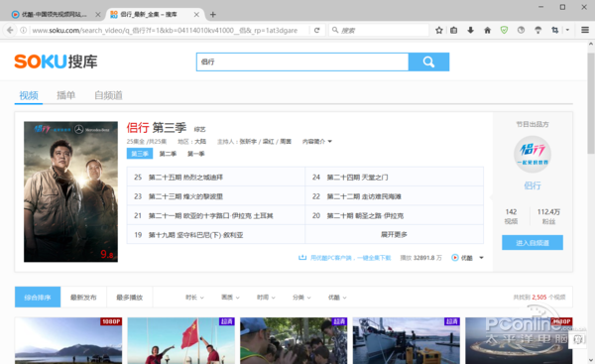Screen dimensions: 595x364
Task: Select the 第二季 season tab
Action: coord(168,154)
